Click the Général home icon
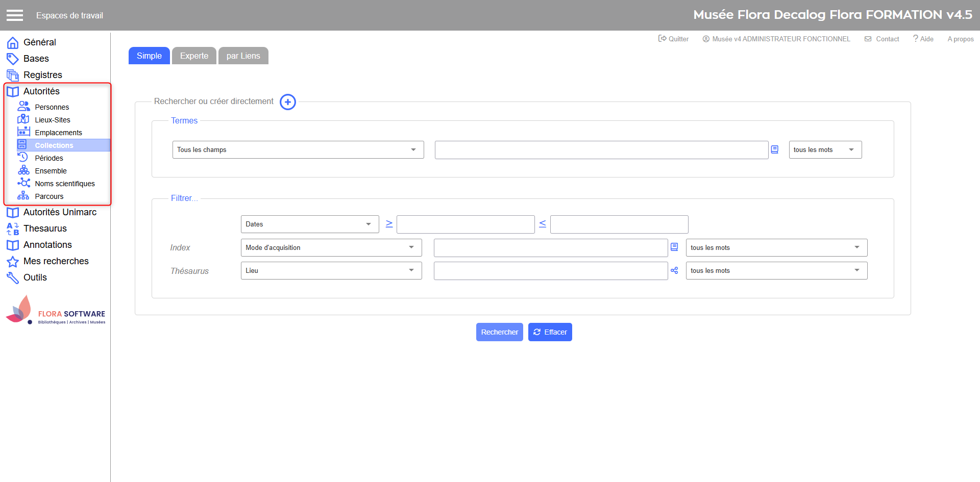 [x=13, y=42]
